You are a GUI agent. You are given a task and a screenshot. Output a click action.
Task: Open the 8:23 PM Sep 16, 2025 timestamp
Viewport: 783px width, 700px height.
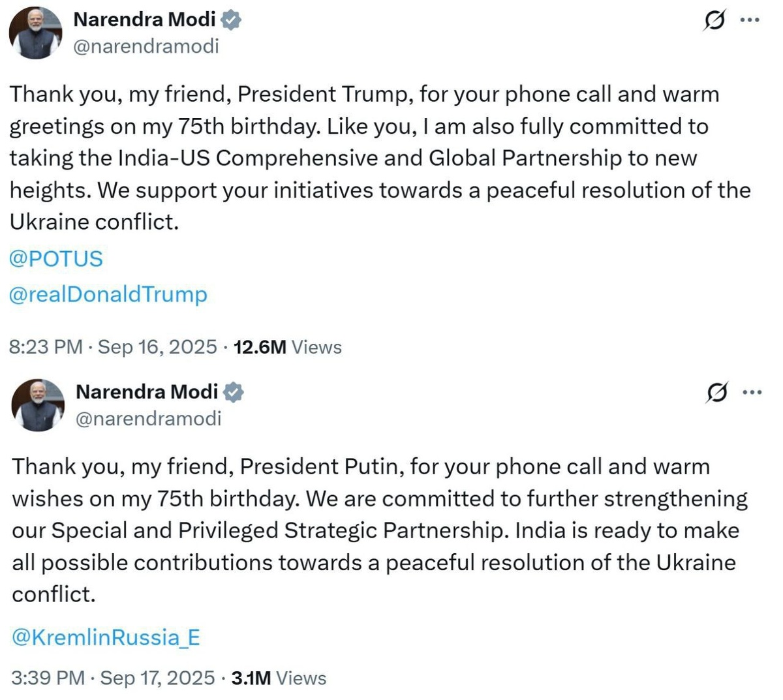click(113, 346)
